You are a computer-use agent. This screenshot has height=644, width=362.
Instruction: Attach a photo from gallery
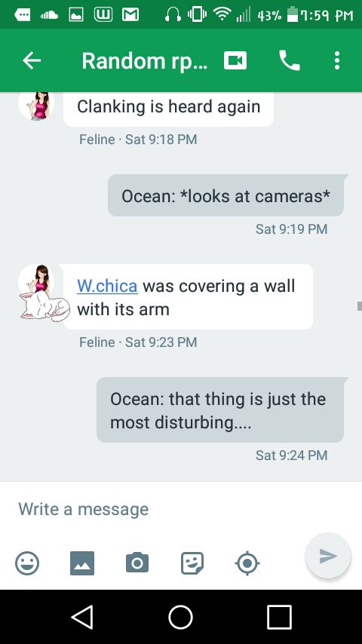(x=82, y=563)
